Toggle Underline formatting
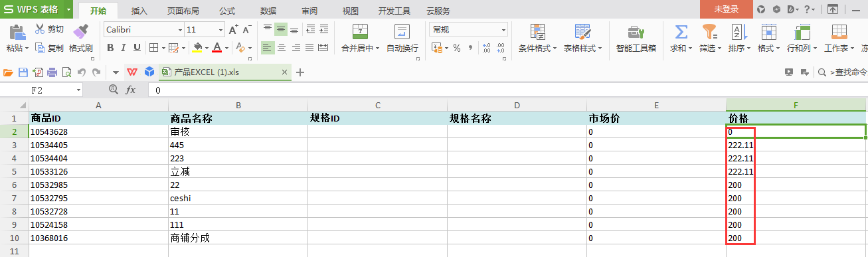868x257 pixels. click(x=137, y=48)
